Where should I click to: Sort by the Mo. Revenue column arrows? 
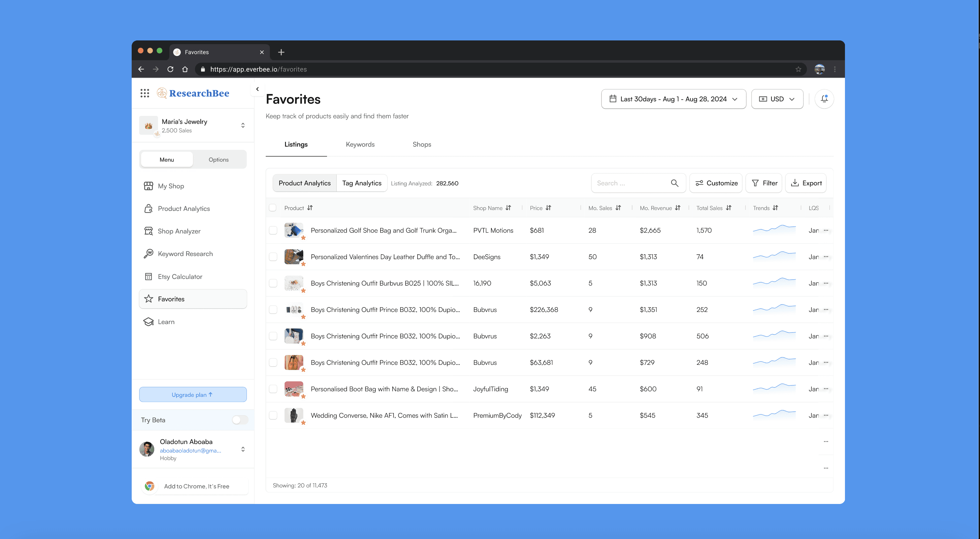678,208
